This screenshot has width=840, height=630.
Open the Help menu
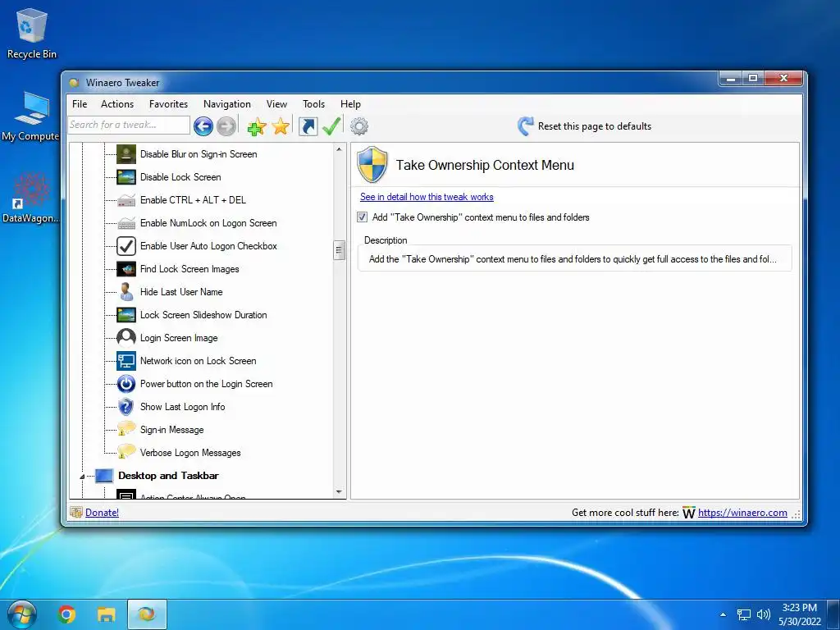350,104
